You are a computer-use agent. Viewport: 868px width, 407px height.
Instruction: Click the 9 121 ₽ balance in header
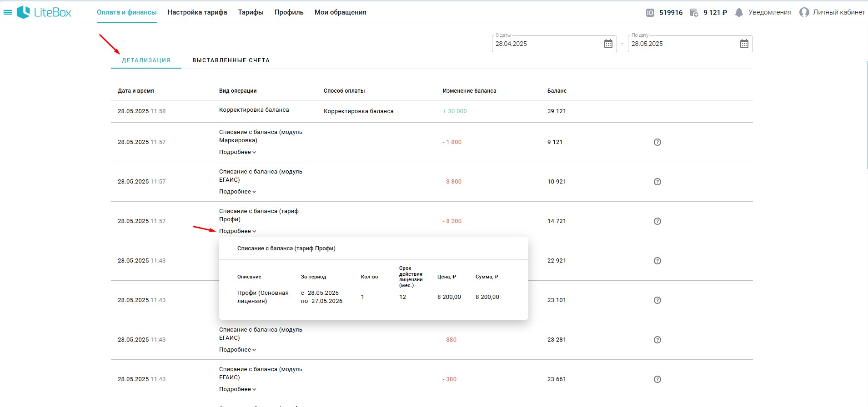pyautogui.click(x=715, y=13)
